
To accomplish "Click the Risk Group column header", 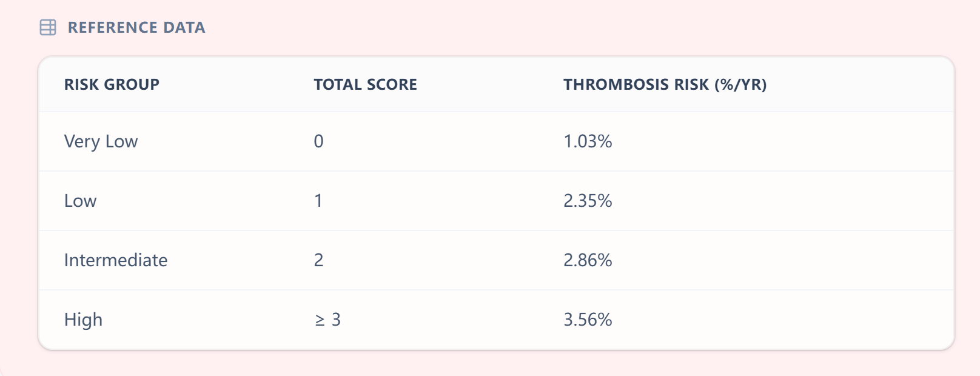I will [x=112, y=84].
